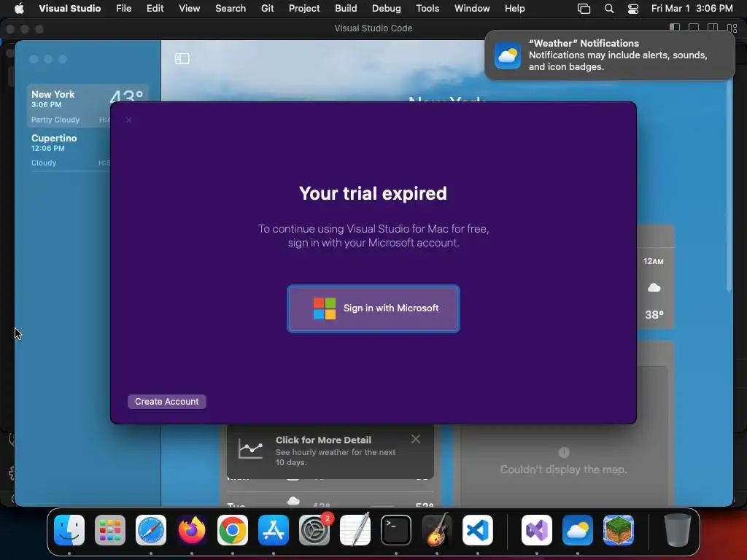Toggle the Weather app sidebar icon
Screen dimensions: 747x560
tap(182, 58)
